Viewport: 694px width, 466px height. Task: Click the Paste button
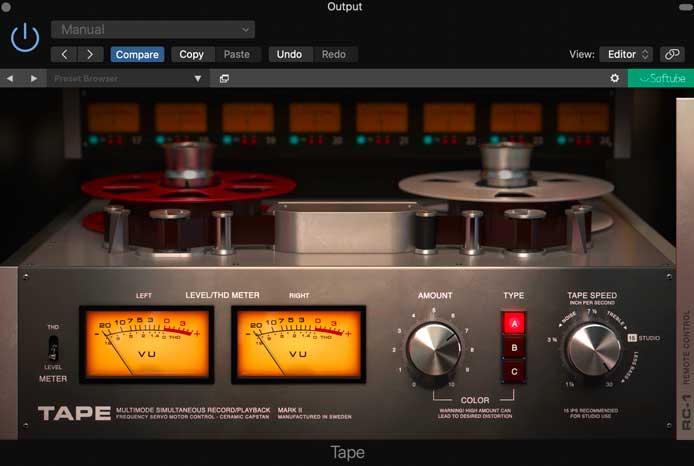[237, 54]
